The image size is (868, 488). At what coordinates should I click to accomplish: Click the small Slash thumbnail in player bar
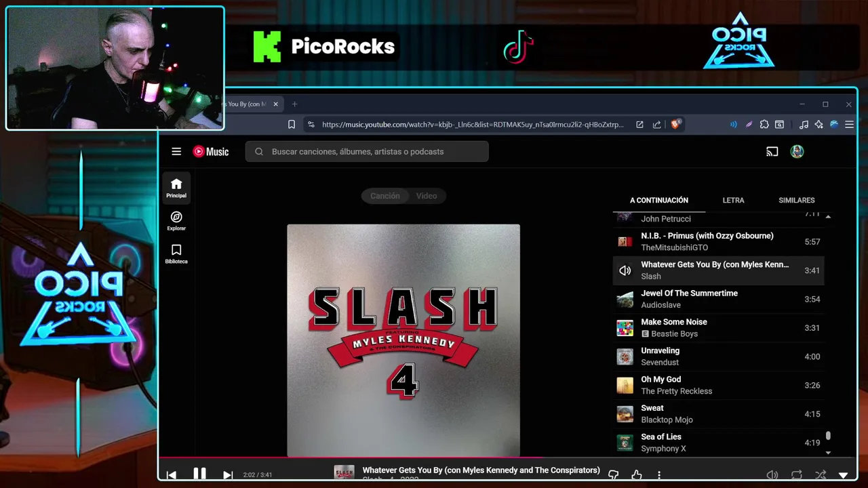coord(344,473)
